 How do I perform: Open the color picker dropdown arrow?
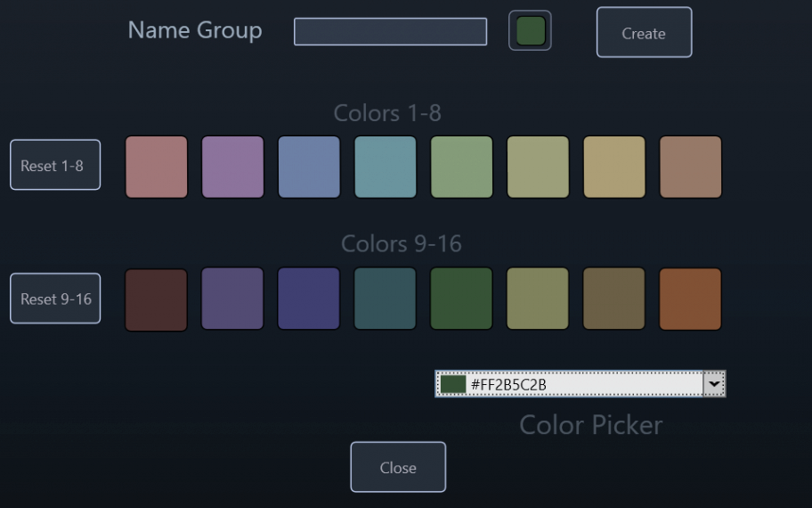[x=714, y=384]
